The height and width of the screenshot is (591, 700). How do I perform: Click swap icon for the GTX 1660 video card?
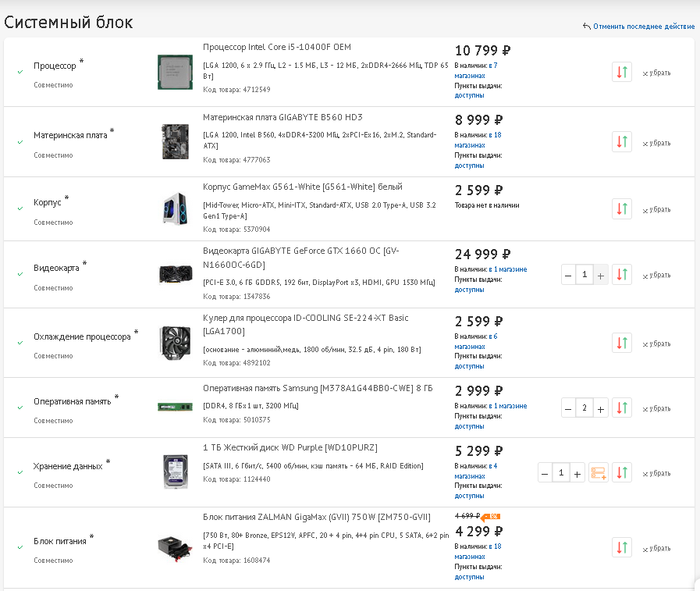point(622,275)
